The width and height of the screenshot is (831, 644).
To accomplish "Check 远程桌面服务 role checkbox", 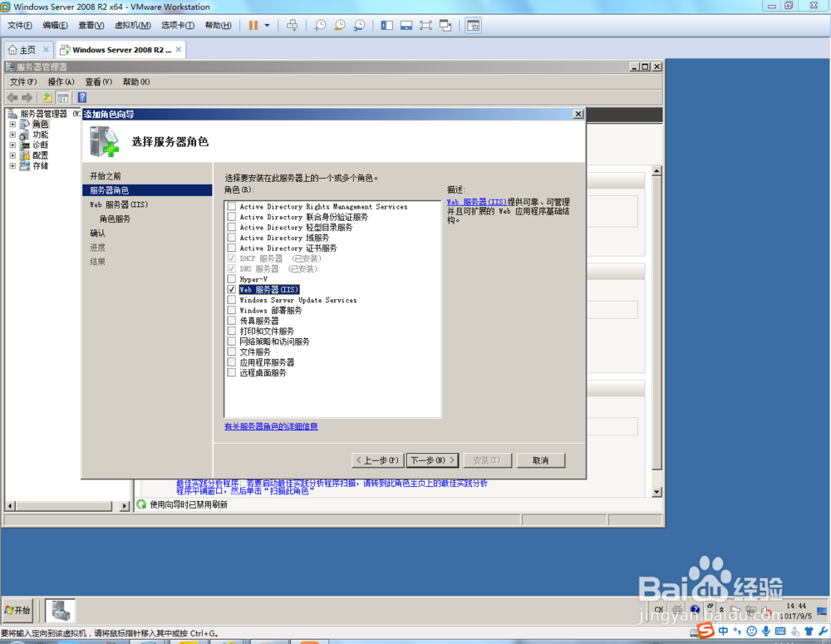I will point(232,372).
